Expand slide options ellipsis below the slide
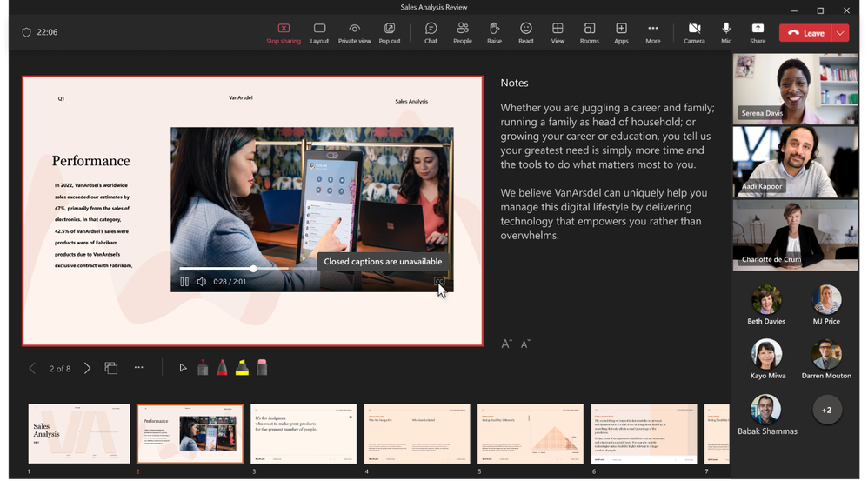Viewport: 868px width, 481px height. coord(138,368)
